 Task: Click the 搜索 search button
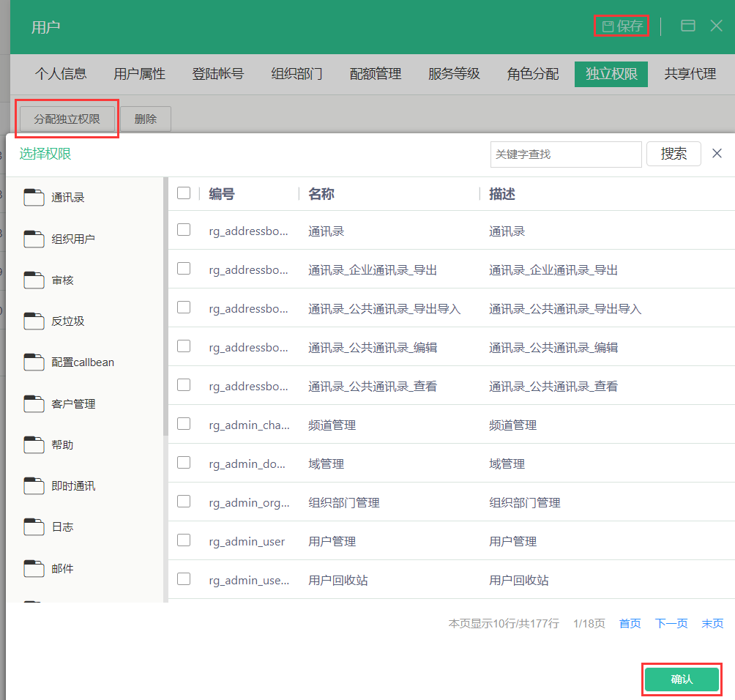point(674,154)
